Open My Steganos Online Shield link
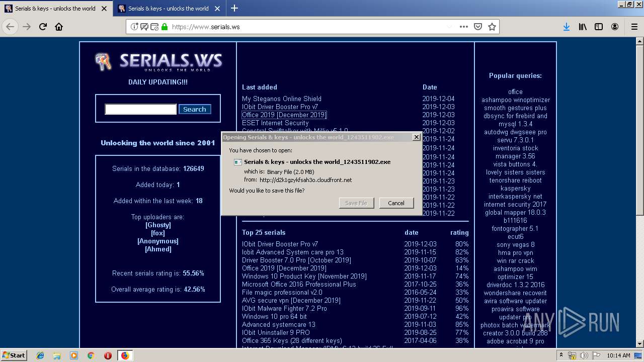 282,99
